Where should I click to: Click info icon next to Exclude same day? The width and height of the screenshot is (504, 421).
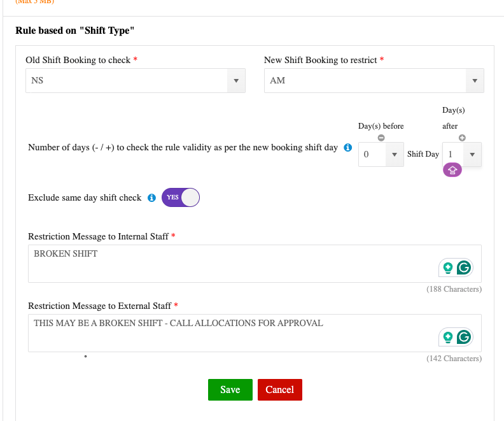pos(151,198)
